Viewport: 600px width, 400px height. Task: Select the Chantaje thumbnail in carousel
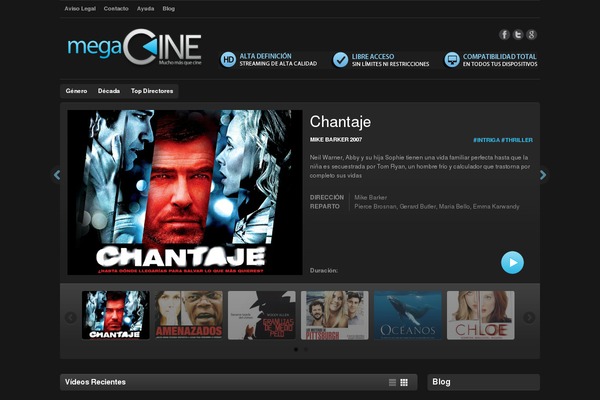(x=116, y=315)
